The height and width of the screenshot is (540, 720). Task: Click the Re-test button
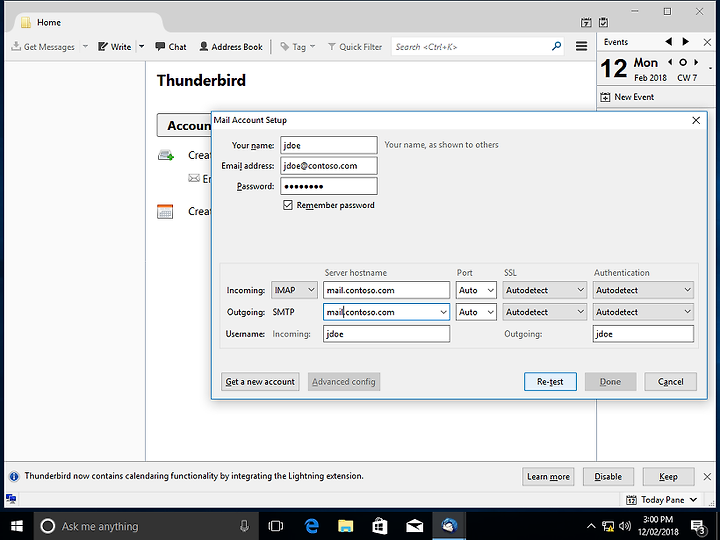coord(550,382)
